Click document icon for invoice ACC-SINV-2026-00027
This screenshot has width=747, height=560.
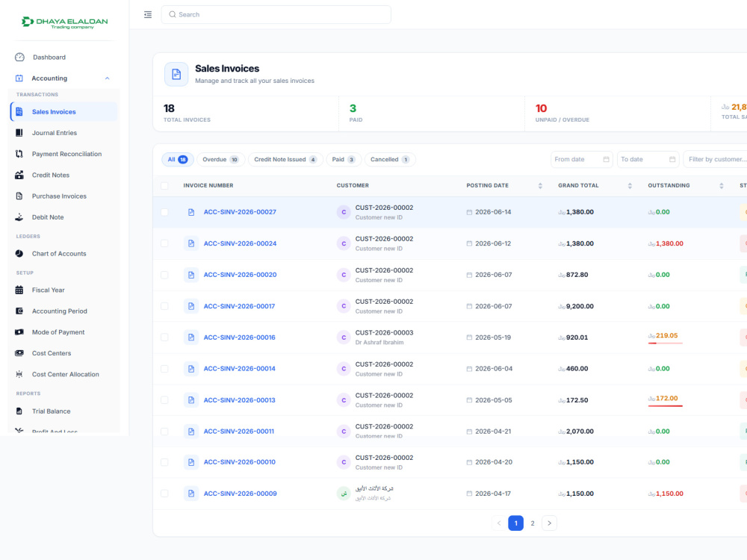pos(191,212)
